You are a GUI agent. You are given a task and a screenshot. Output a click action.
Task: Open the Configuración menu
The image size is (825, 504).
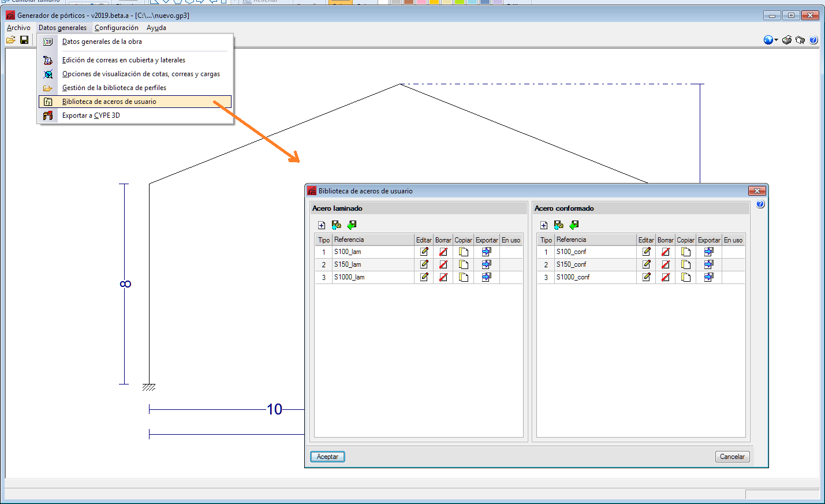tap(117, 28)
